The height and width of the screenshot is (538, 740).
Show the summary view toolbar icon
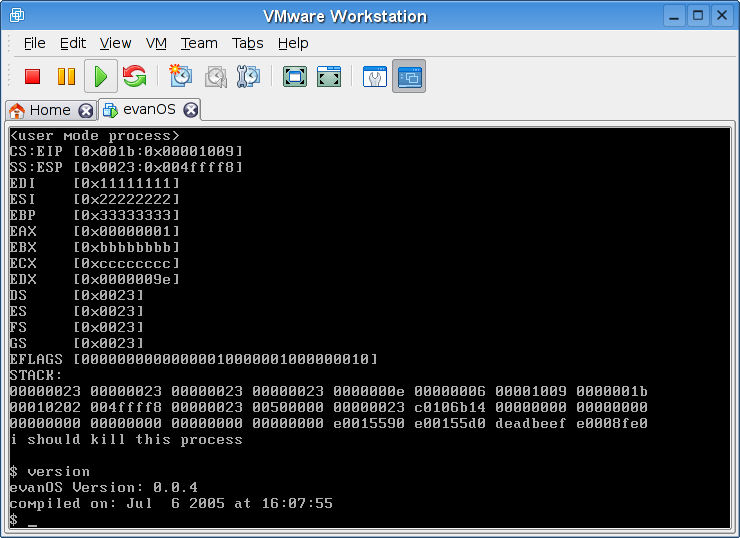click(x=374, y=76)
